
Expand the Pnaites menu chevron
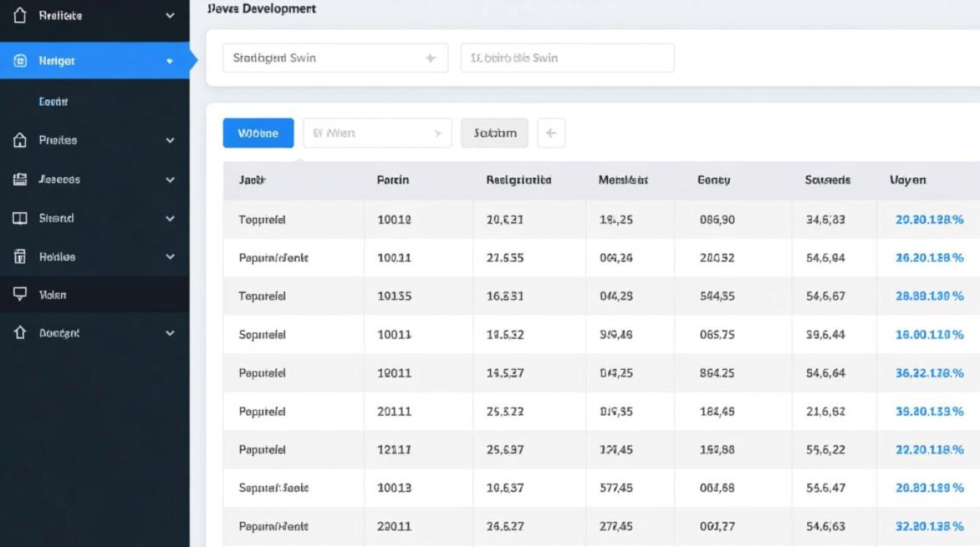[x=170, y=140]
